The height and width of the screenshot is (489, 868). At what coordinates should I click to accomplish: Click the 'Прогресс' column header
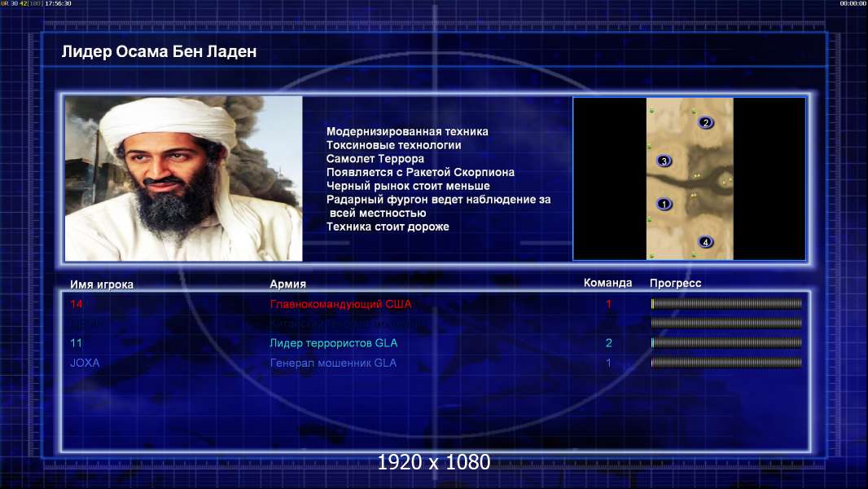[675, 283]
